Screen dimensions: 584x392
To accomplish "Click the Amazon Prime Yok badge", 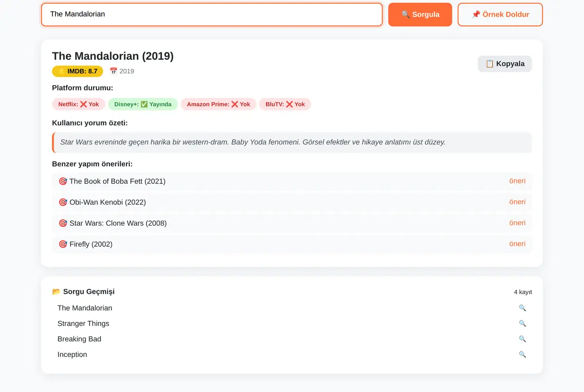I will pos(219,104).
